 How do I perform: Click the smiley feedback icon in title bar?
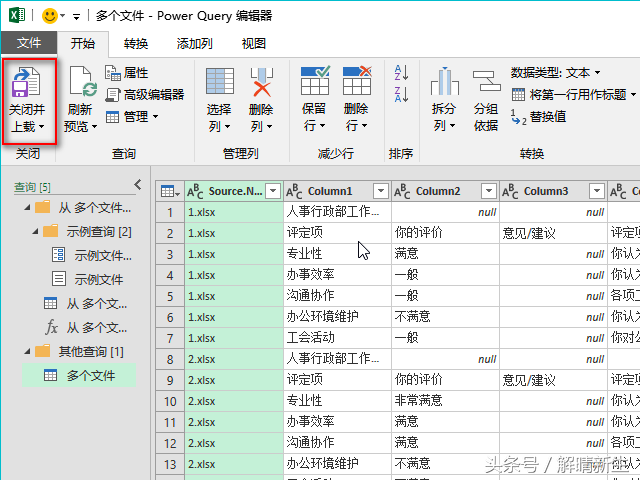[50, 16]
